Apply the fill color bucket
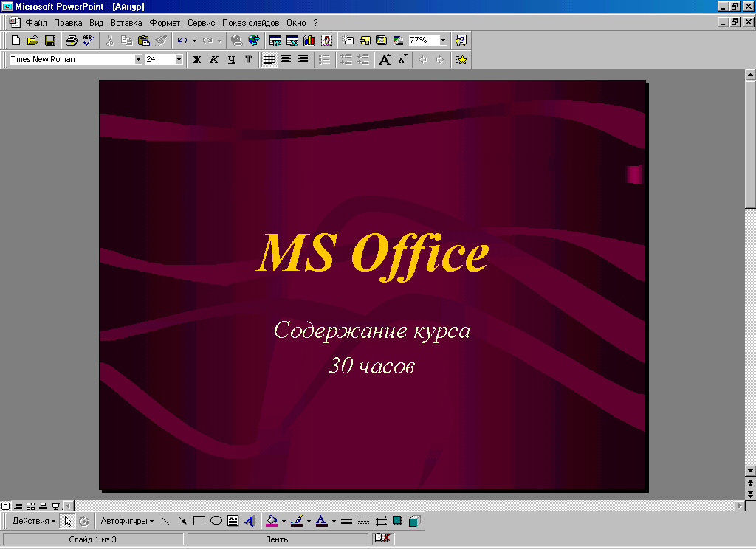Image resolution: width=756 pixels, height=549 pixels. [272, 521]
